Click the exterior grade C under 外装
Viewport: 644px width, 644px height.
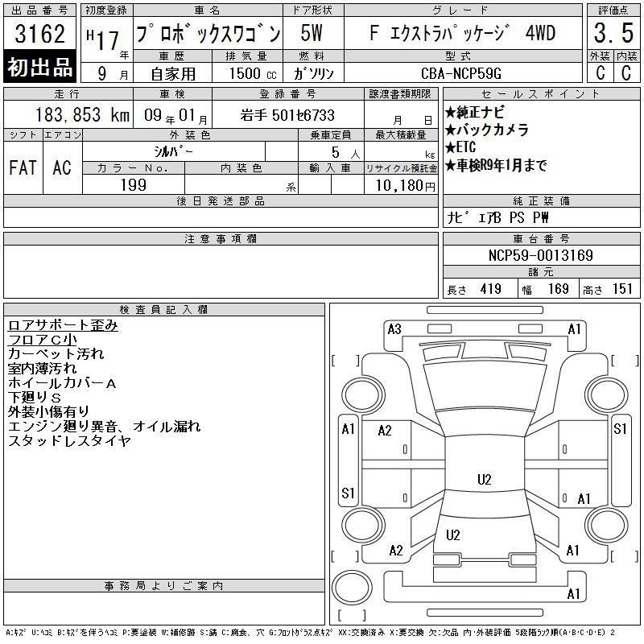point(600,73)
